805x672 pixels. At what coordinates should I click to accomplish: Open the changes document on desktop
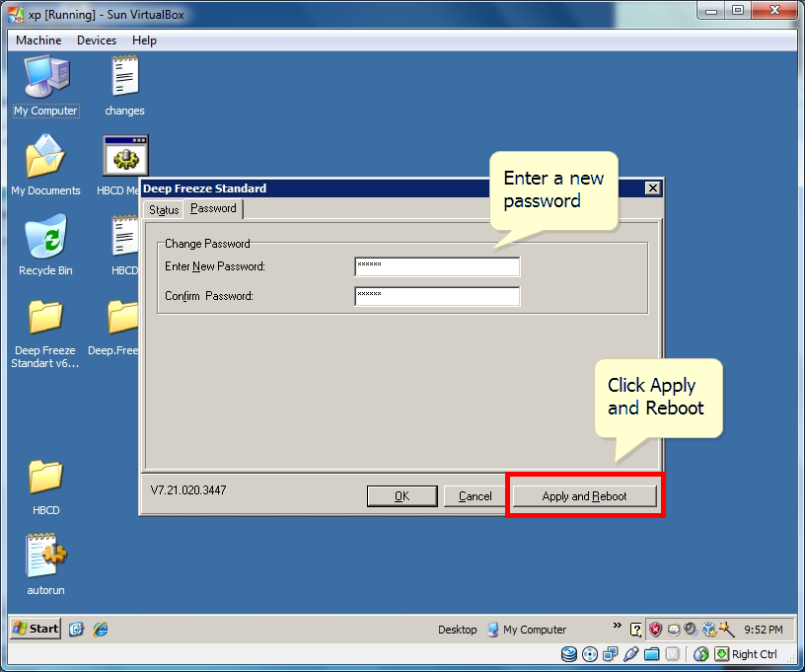(x=123, y=76)
